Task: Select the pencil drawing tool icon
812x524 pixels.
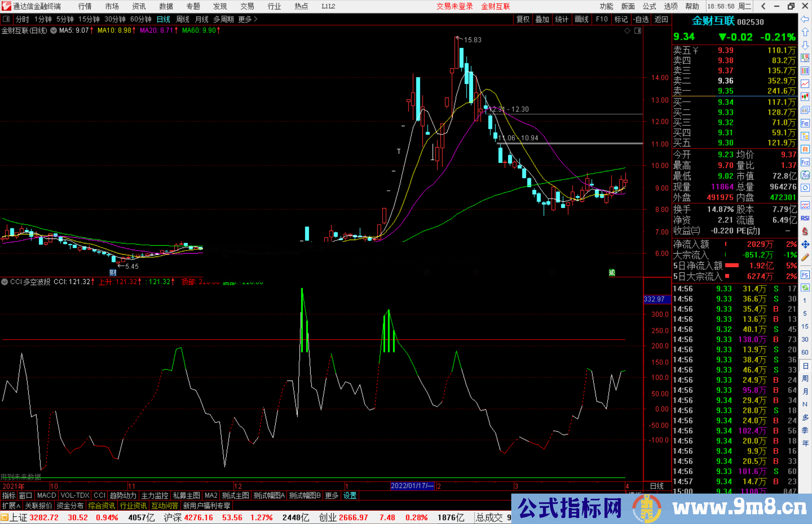Action: click(805, 257)
